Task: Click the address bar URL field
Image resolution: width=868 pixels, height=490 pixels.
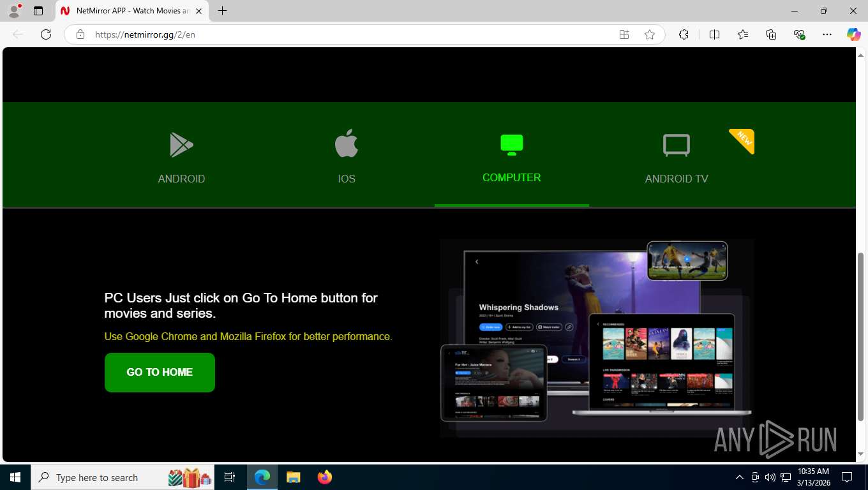Action: 351,34
